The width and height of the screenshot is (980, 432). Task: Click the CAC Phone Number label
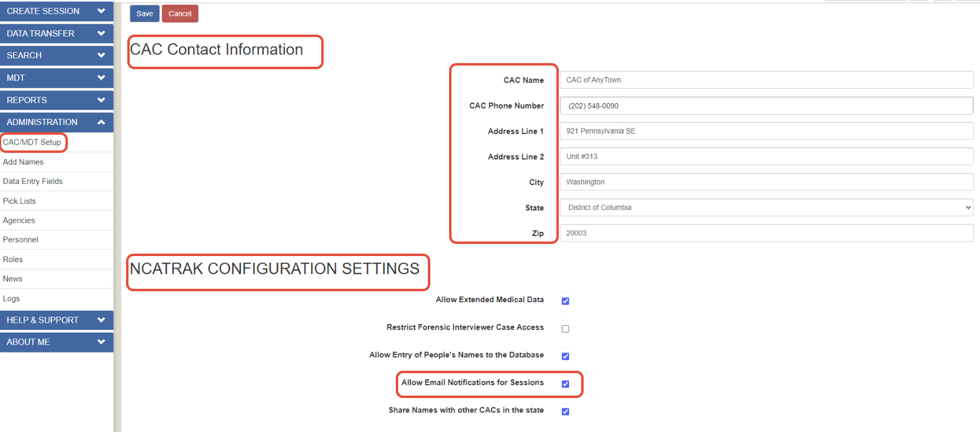(x=507, y=106)
